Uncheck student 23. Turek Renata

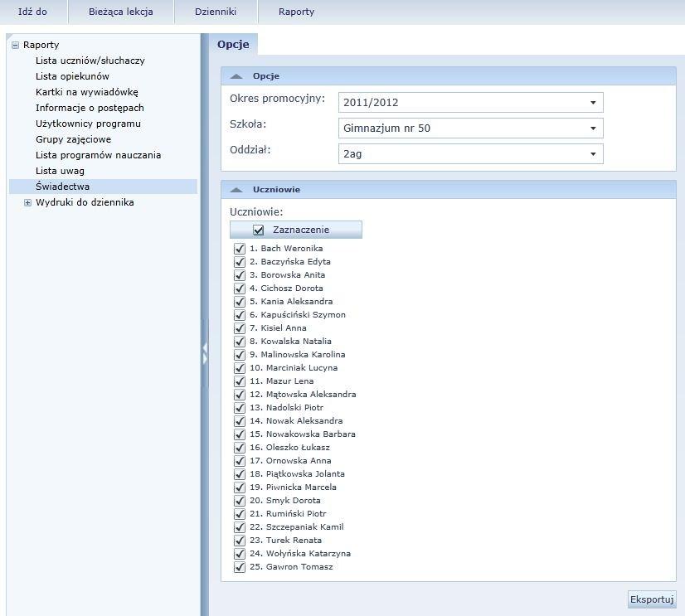[240, 541]
